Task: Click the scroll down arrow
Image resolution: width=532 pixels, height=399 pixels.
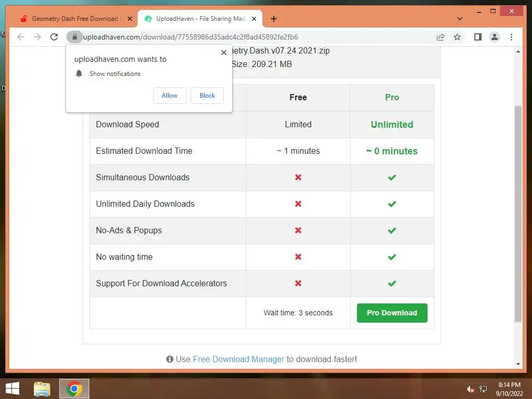Action: pos(518,364)
